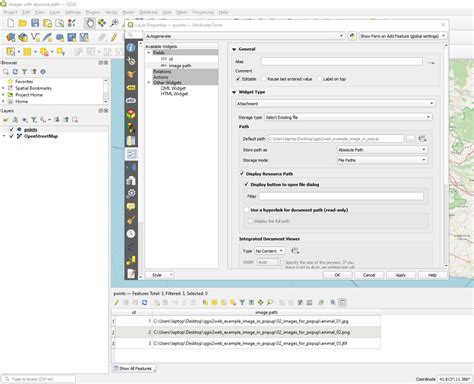The height and width of the screenshot is (384, 474).
Task: Open the Style dropdown button
Action: point(159,275)
